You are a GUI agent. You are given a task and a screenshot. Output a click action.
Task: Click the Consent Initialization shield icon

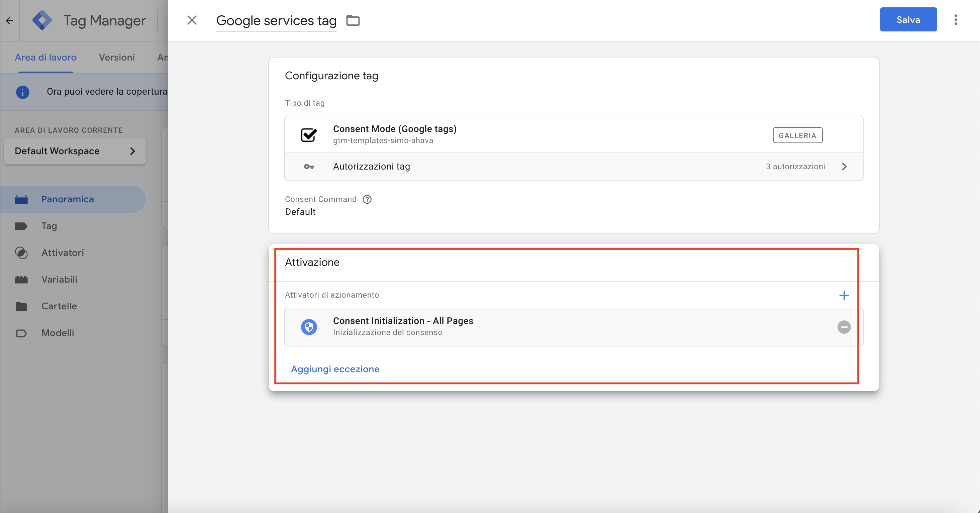coord(309,327)
